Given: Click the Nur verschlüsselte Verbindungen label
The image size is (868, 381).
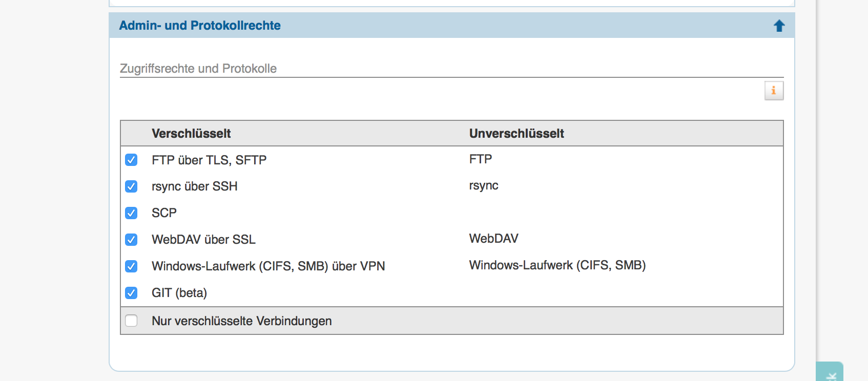Looking at the screenshot, I should (x=241, y=321).
